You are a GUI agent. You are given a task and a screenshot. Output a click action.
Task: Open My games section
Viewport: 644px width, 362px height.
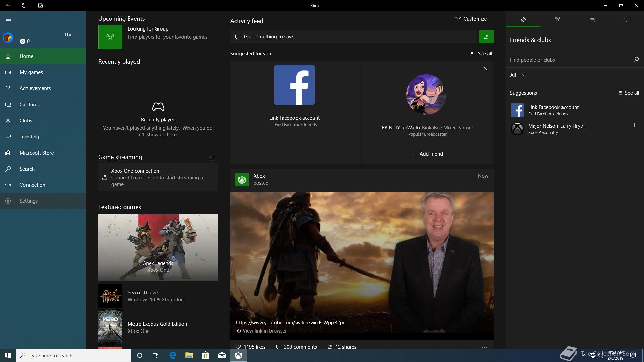43,72
